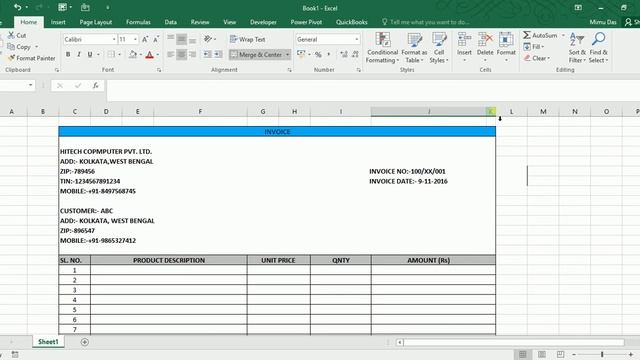
Task: Switch to Formulas tab
Action: pyautogui.click(x=138, y=22)
